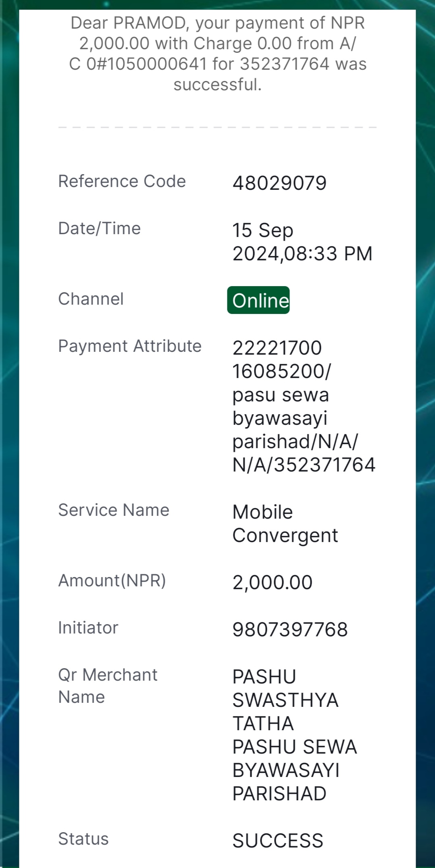Image resolution: width=435 pixels, height=868 pixels.
Task: Select initiator number 9807397768
Action: [x=290, y=630]
